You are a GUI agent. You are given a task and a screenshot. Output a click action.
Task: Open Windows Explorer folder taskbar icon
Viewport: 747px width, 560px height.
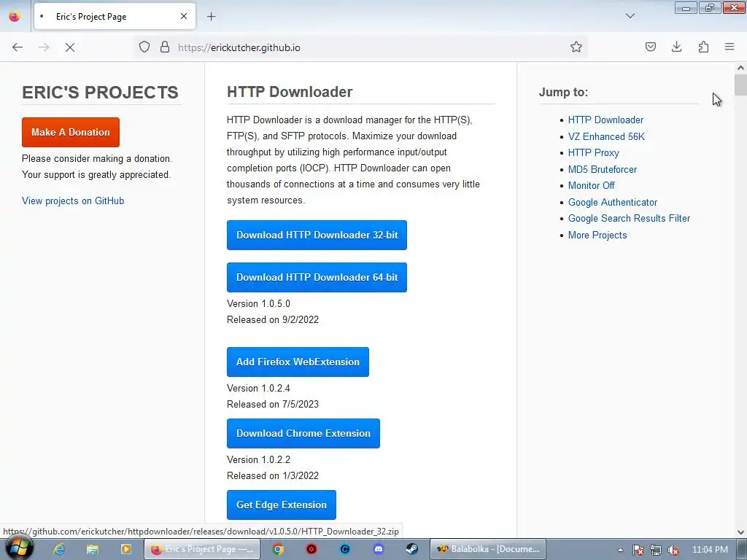point(93,549)
